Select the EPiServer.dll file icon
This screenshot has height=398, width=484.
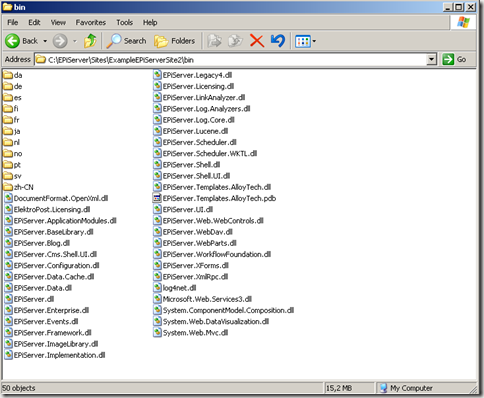[8, 299]
